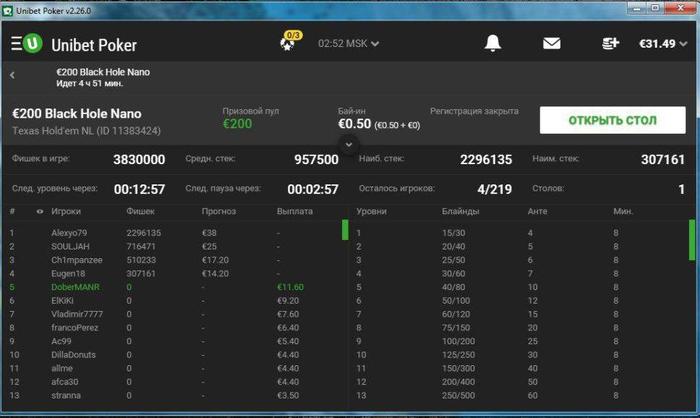The height and width of the screenshot is (418, 700).
Task: Click the 100/200 blinds cell
Action: [458, 342]
